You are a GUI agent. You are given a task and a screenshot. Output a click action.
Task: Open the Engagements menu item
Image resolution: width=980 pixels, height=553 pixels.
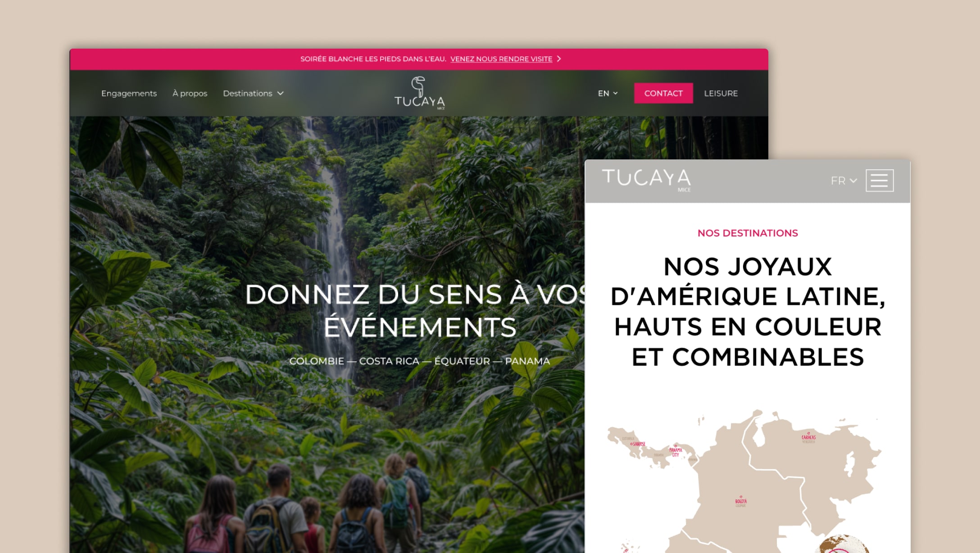(x=129, y=93)
